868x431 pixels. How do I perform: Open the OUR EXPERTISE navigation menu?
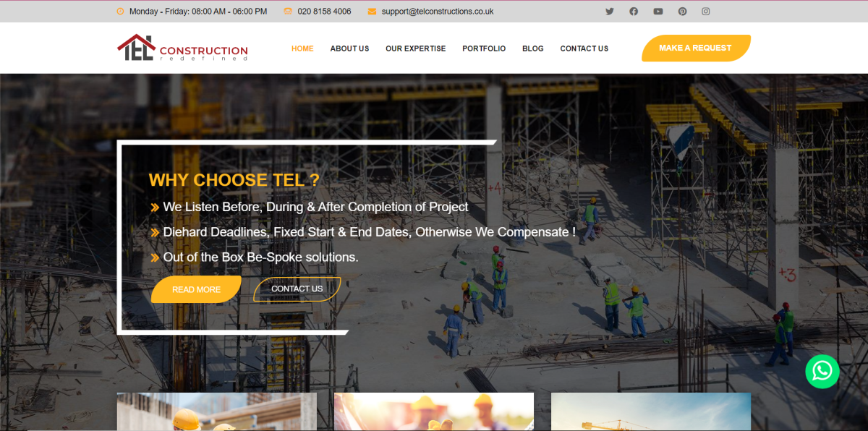pos(415,48)
